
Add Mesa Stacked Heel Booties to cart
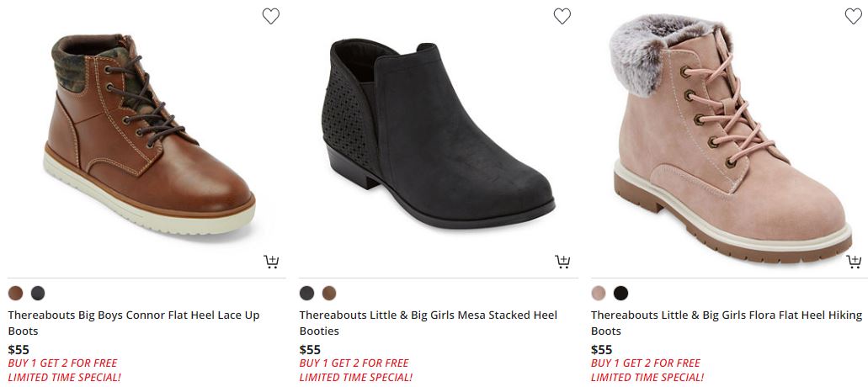[x=562, y=262]
